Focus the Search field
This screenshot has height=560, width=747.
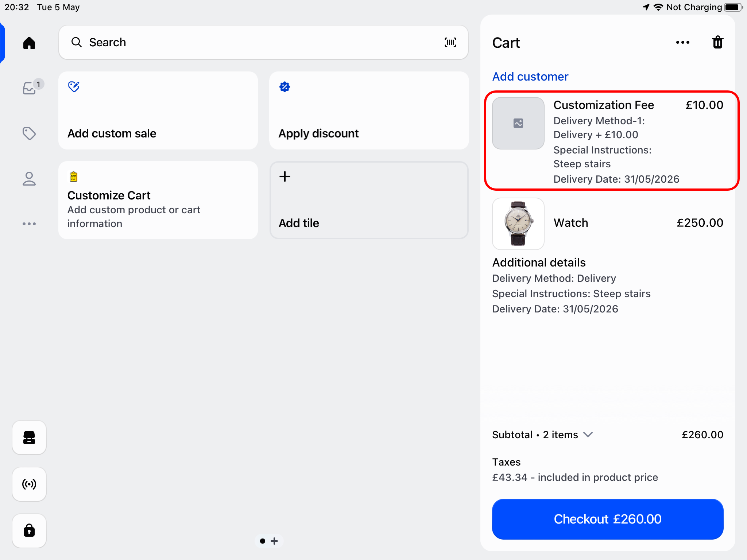263,42
